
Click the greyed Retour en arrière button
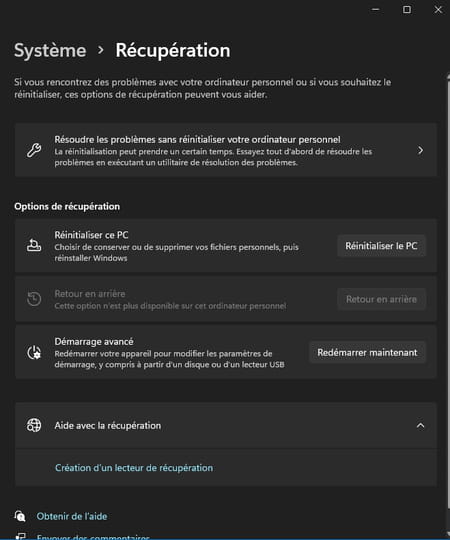coord(381,299)
